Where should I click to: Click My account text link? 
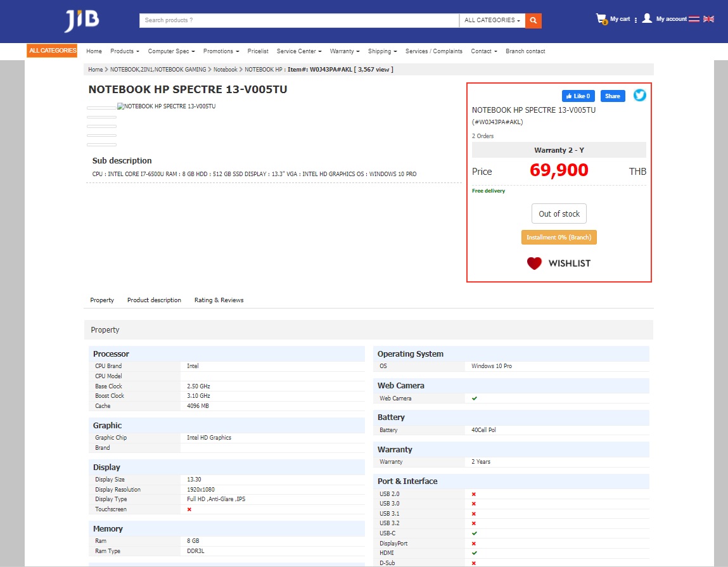(671, 19)
